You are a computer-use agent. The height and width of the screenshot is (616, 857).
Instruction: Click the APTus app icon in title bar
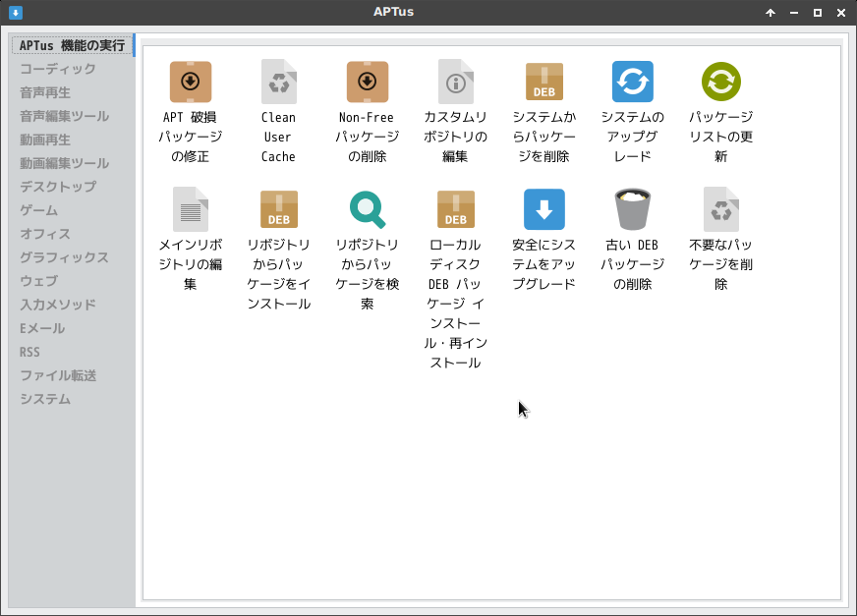click(x=16, y=12)
